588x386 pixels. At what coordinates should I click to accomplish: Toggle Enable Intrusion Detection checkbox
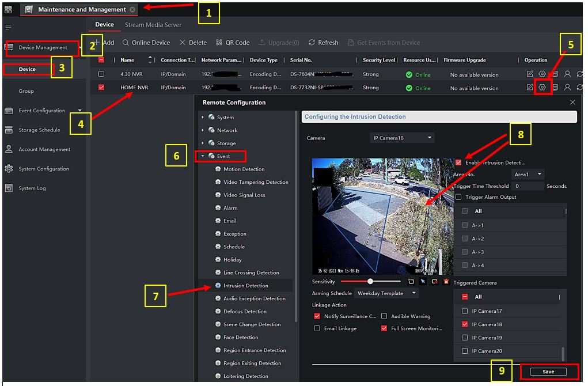click(x=458, y=162)
